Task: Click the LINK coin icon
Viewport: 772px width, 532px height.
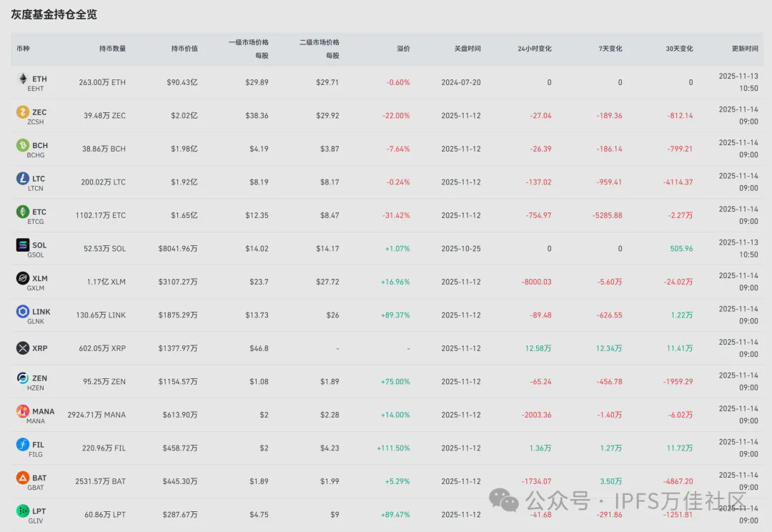Action: [23, 312]
